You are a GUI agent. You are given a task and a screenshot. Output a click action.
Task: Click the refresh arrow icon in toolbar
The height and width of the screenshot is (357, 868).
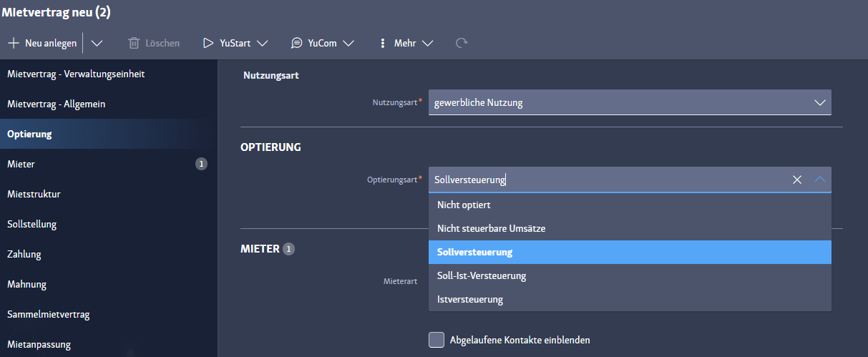pyautogui.click(x=462, y=43)
